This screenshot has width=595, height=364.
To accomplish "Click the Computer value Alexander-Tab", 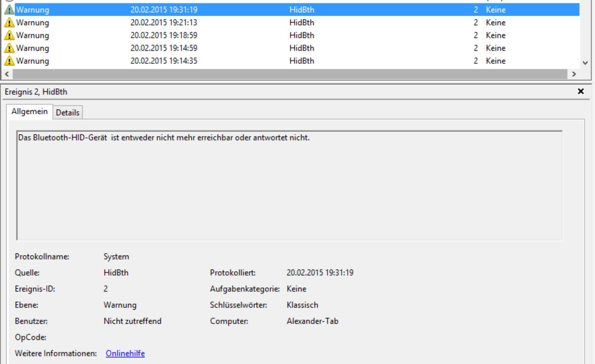I will pos(312,321).
